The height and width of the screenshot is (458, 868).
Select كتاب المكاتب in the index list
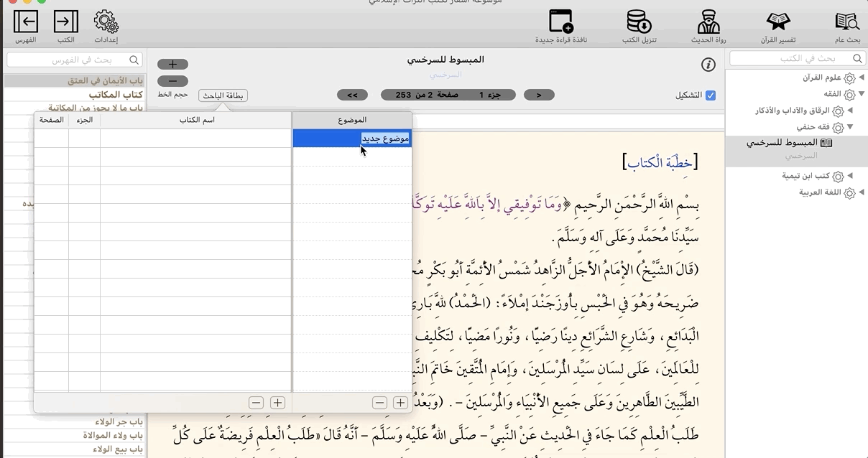pyautogui.click(x=116, y=95)
